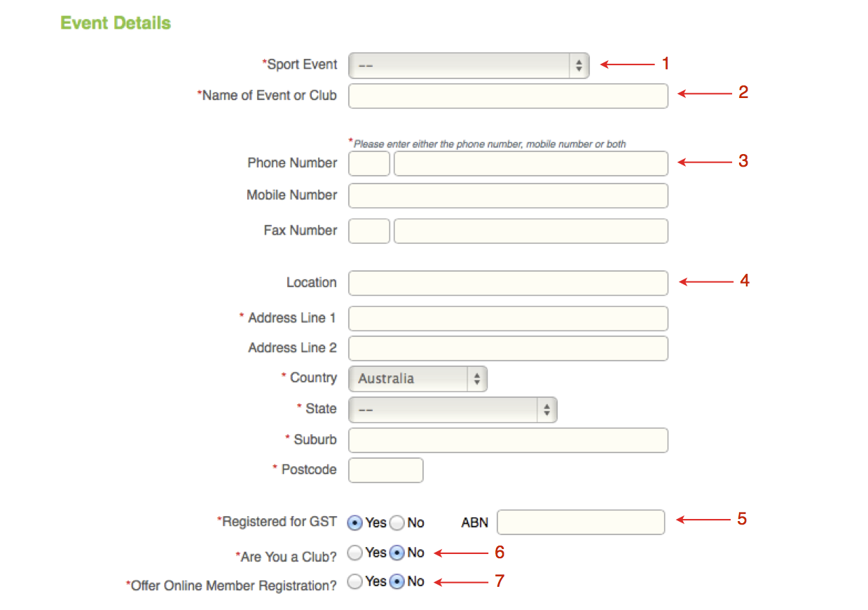Image resolution: width=868 pixels, height=610 pixels.
Task: Open the Sport Event dropdown
Action: 468,65
